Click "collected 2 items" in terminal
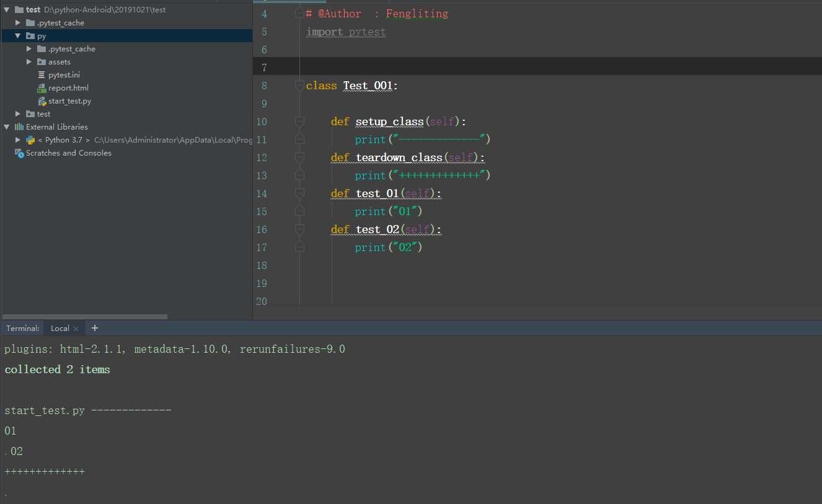822x504 pixels. [x=57, y=369]
